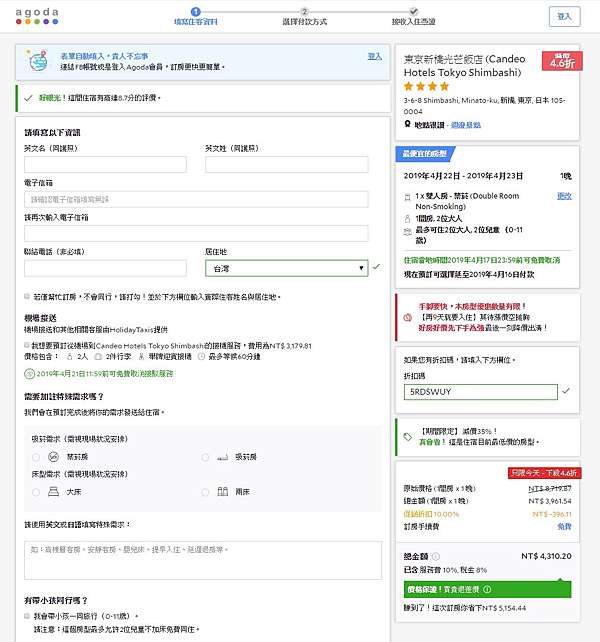
Task: Click the smoking room icon
Action: point(222,457)
